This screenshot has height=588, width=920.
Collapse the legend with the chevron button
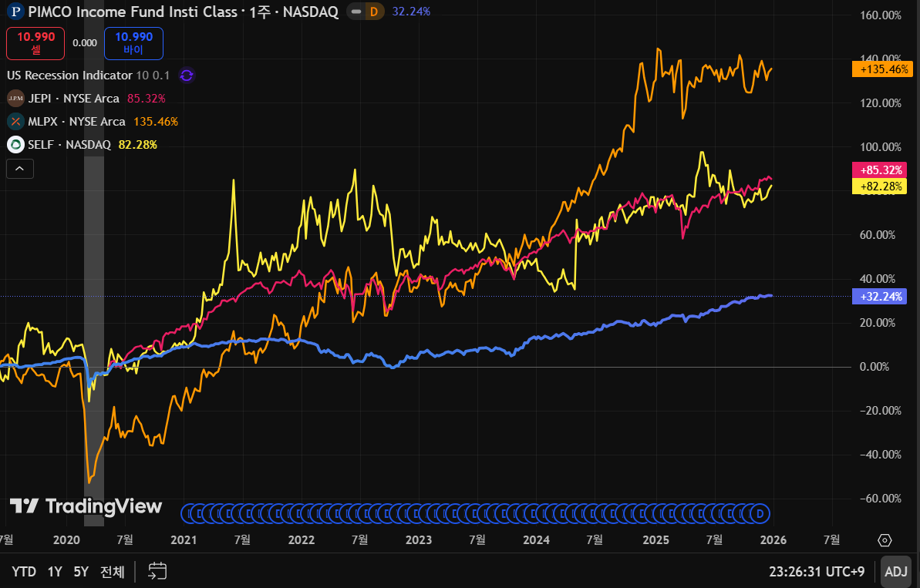[x=20, y=169]
